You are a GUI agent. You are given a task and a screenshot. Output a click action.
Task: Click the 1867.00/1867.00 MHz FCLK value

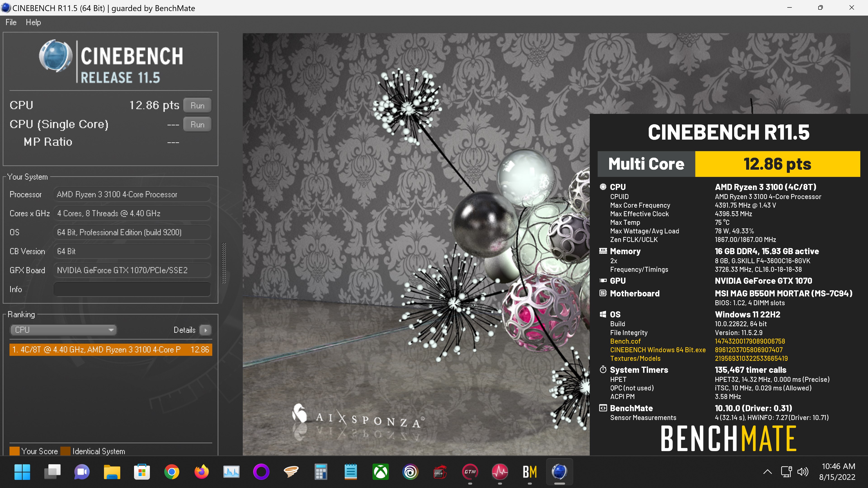pos(745,240)
